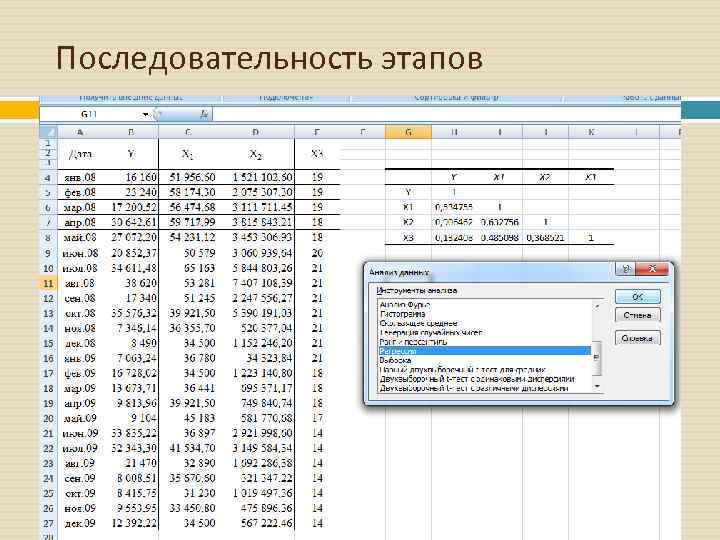Click the help question mark button in the Анализ данных dialog
This screenshot has height=540, width=720.
625,269
